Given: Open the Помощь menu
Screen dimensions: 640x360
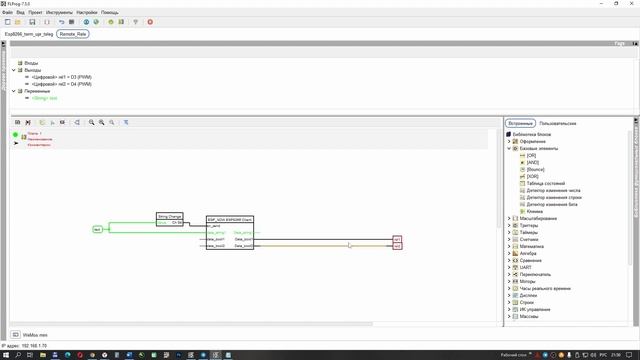Looking at the screenshot, I should (110, 13).
